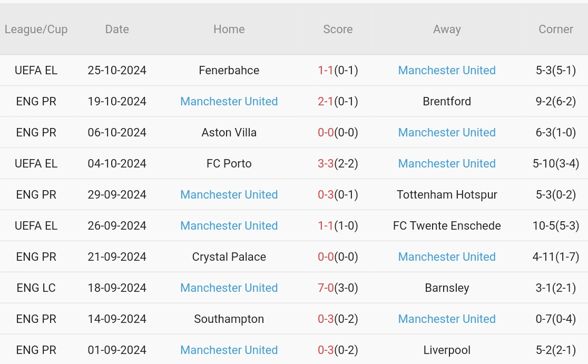The image size is (588, 364).
Task: Open the FC Twente Enschede team page
Action: click(447, 225)
